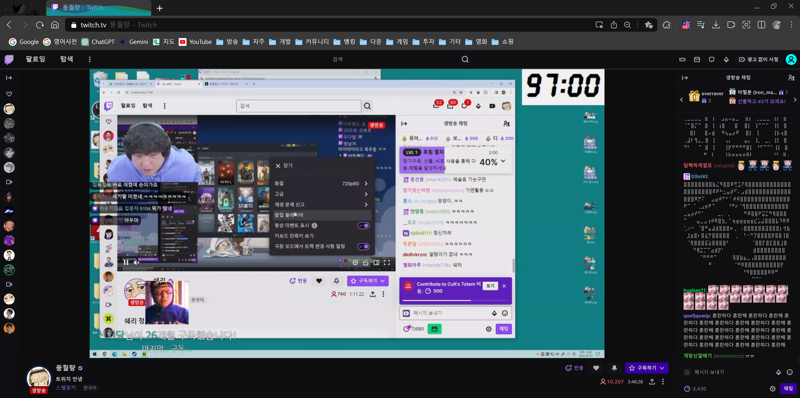Click the Prime loot crown icon
Screen dimensions: 800x398
pos(683,60)
